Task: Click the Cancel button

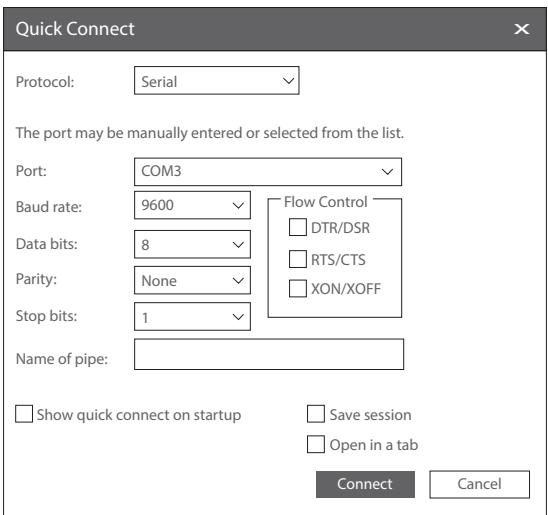Action: point(480,484)
